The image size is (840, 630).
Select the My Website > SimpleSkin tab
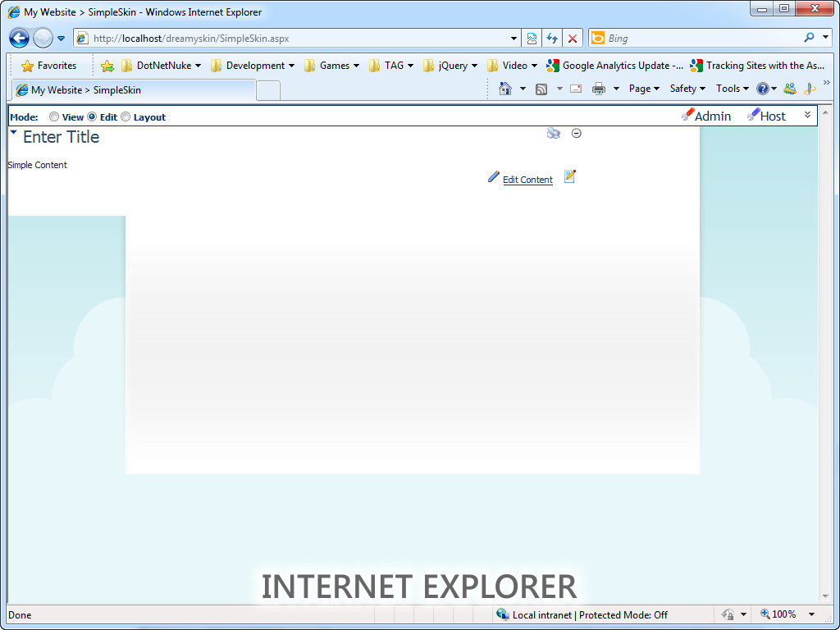134,90
